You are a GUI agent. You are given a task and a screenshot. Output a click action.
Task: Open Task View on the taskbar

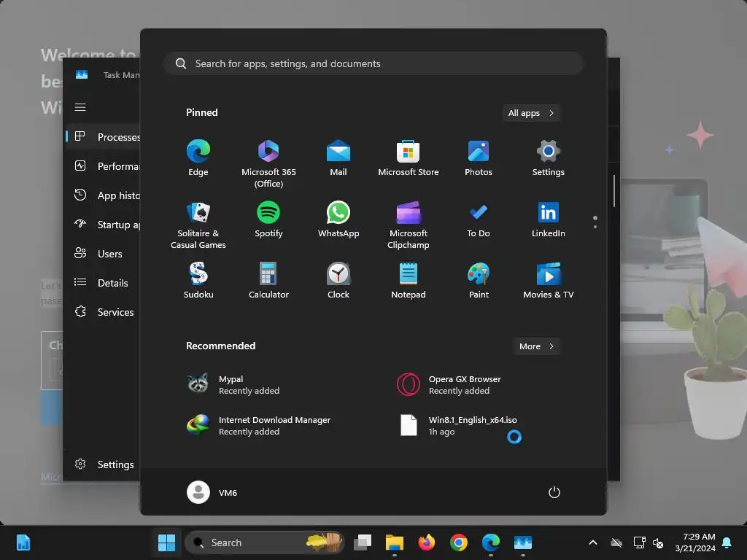tap(363, 542)
